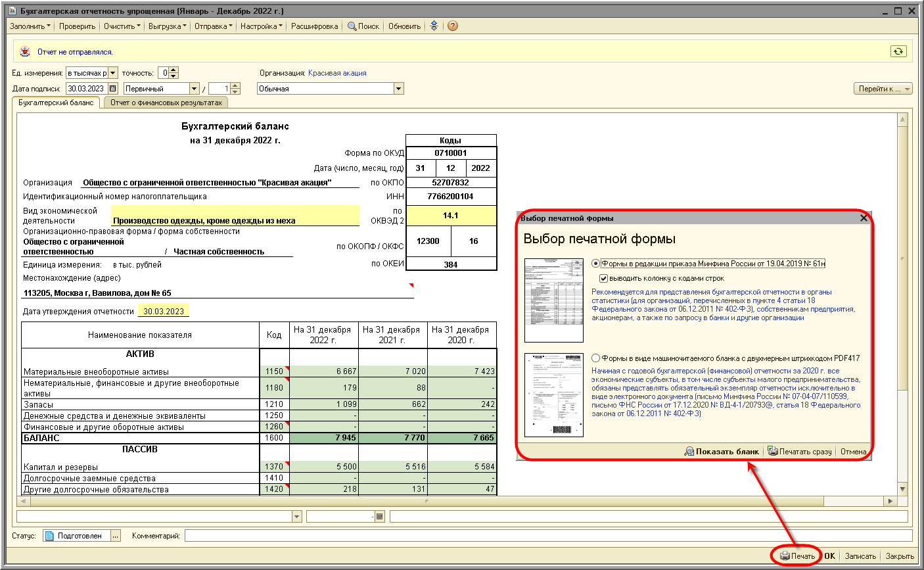Open the Перейти к... dropdown
Viewport: 924px width, 570px height.
click(x=883, y=89)
